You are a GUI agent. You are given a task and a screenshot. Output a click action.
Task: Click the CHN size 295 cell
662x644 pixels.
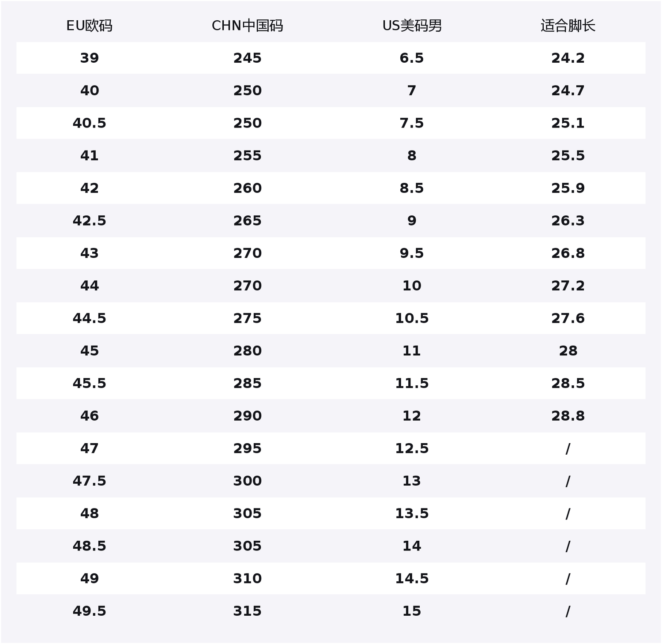(x=247, y=448)
